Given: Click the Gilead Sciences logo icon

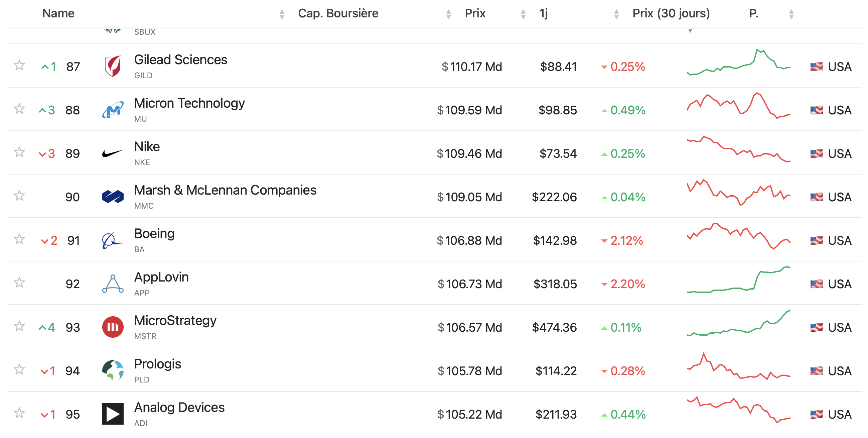Looking at the screenshot, I should (113, 66).
